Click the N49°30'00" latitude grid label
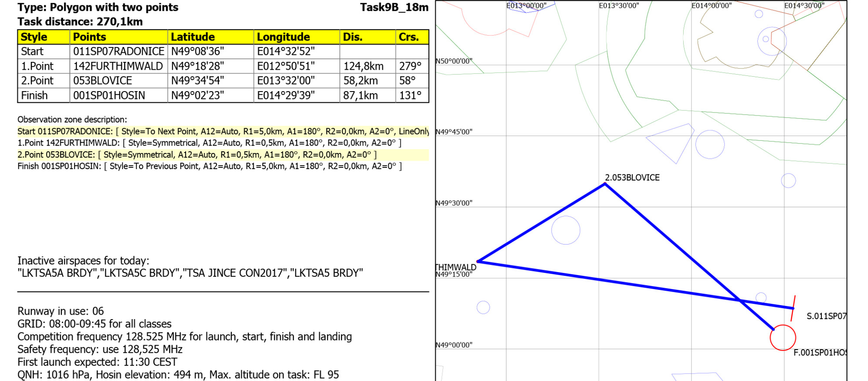 454,203
